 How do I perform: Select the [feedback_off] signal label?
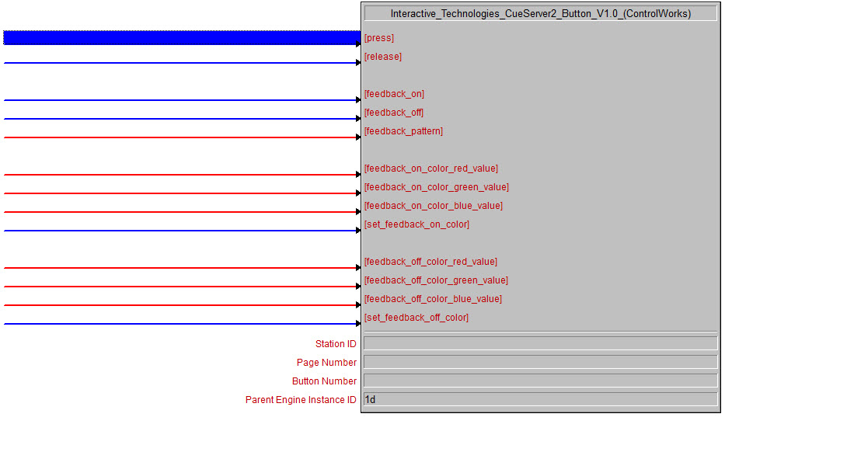tap(393, 113)
